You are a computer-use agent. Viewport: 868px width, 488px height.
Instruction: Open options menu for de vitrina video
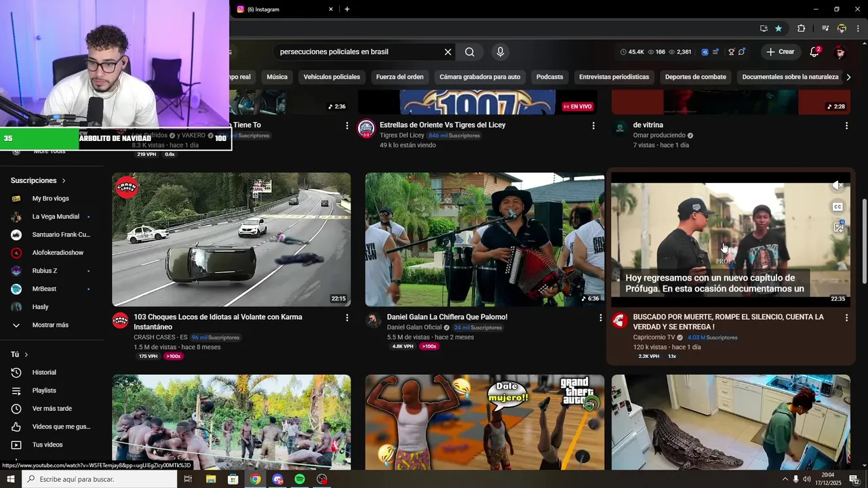click(x=846, y=125)
